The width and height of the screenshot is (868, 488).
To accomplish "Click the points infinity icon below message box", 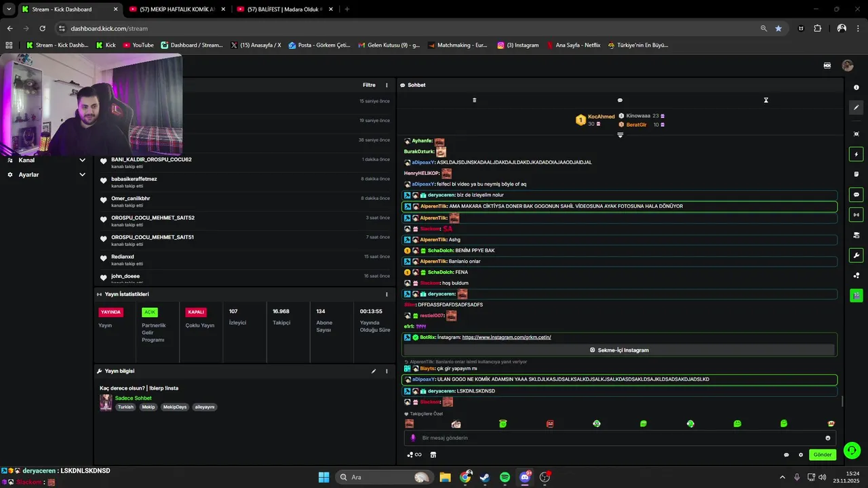I will 414,455.
